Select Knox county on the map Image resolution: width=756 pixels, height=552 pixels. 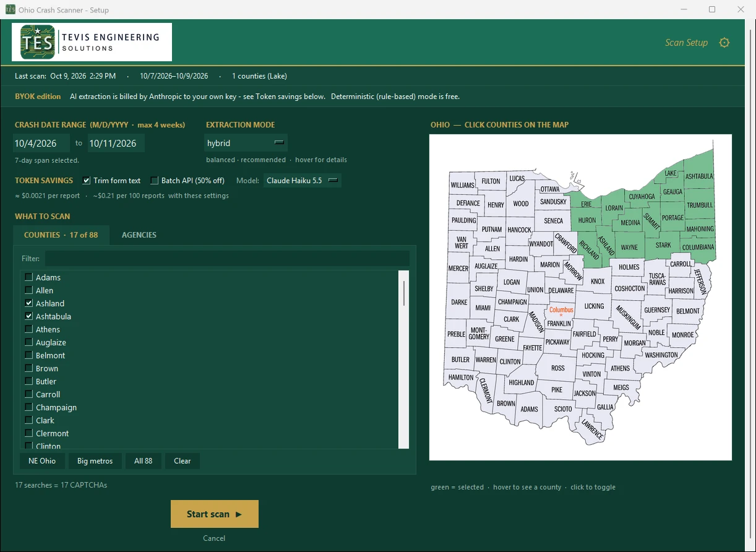pyautogui.click(x=598, y=282)
